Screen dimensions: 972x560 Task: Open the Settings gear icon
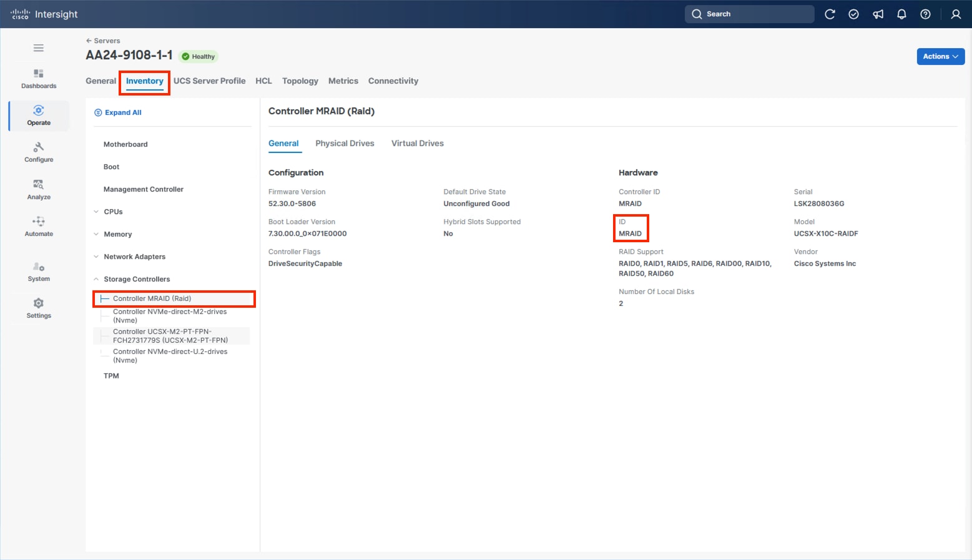pos(38,306)
